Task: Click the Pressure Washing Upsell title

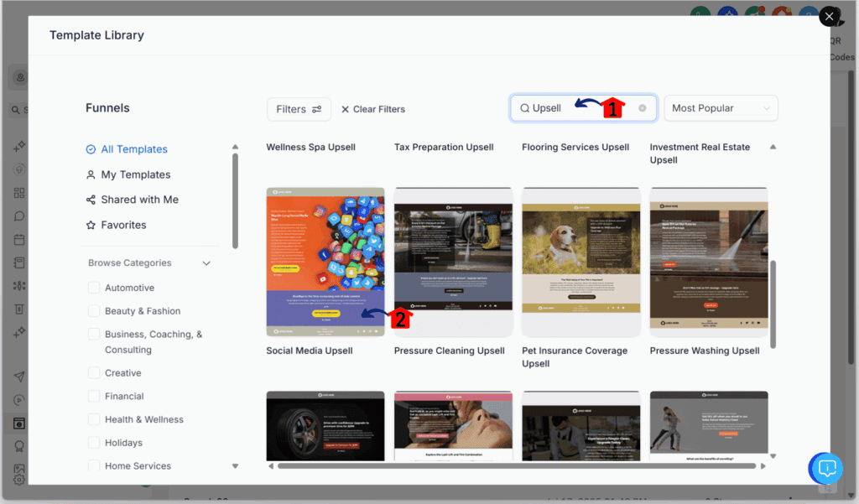Action: pyautogui.click(x=705, y=351)
